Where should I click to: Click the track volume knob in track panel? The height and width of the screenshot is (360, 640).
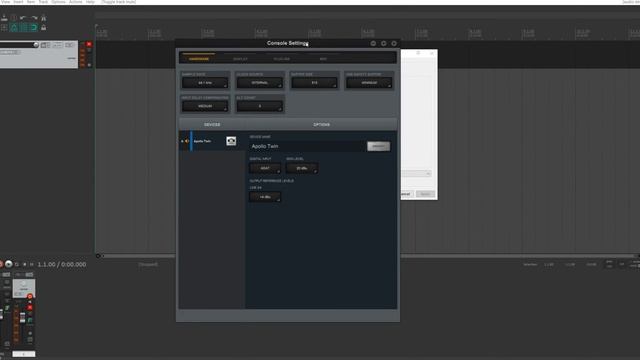36,44
